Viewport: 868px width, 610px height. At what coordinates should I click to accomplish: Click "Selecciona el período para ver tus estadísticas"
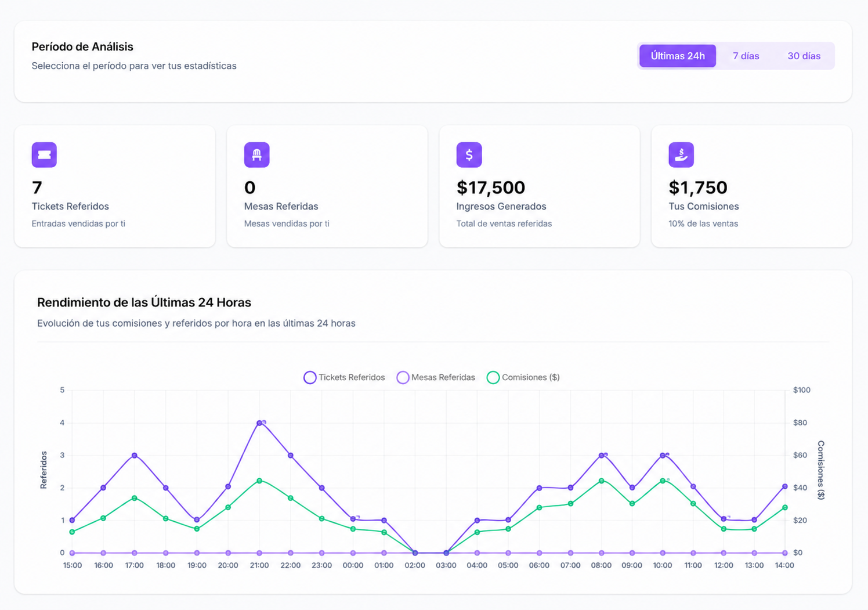pyautogui.click(x=134, y=66)
